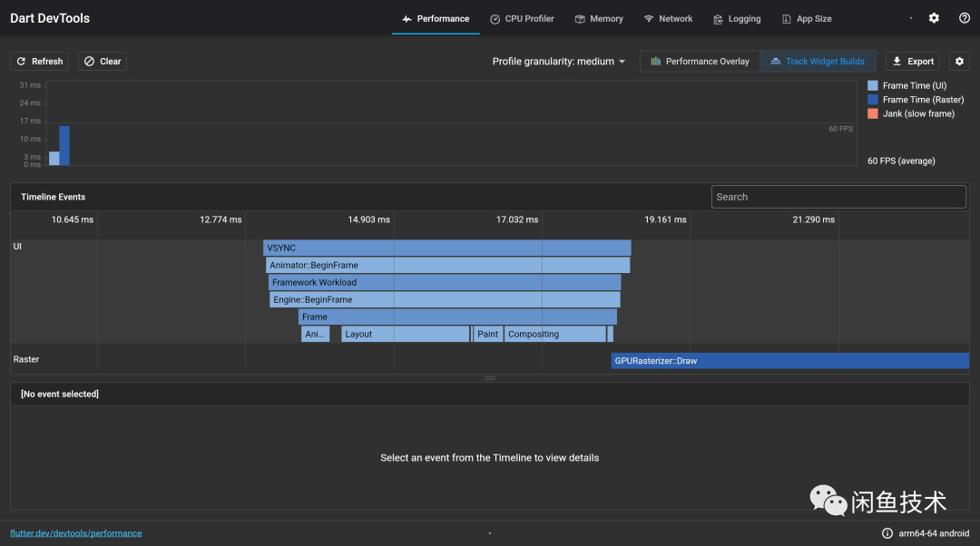Open the flutter.dev/devtools/performance link
The width and height of the screenshot is (980, 546).
(75, 533)
